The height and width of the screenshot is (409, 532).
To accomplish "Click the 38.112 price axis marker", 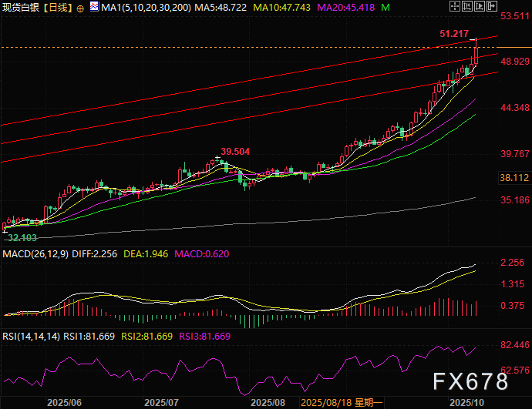I will (x=513, y=177).
